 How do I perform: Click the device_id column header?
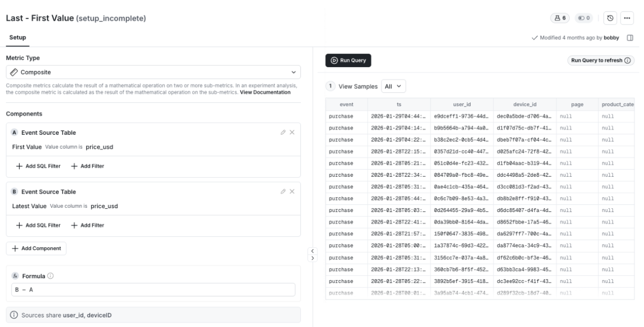pyautogui.click(x=525, y=104)
